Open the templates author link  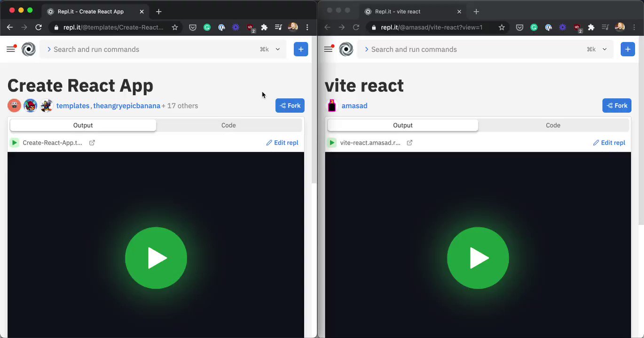(73, 106)
